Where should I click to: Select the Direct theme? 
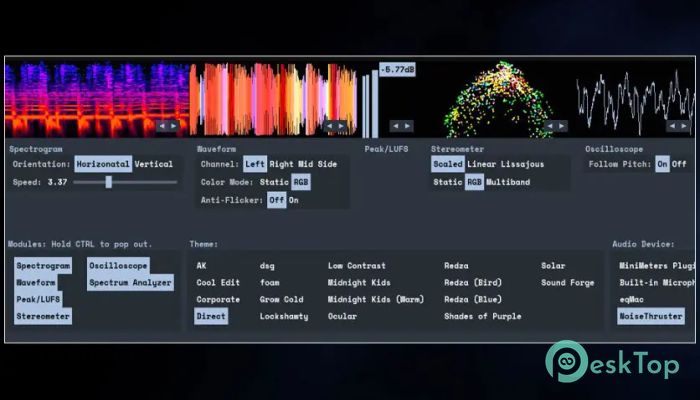(x=211, y=316)
